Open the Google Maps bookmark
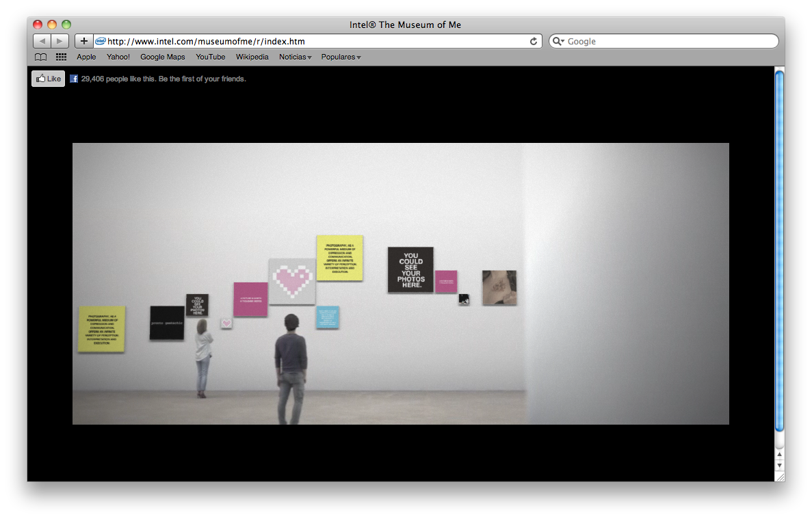Screen dimensions: 812x519 pyautogui.click(x=163, y=57)
